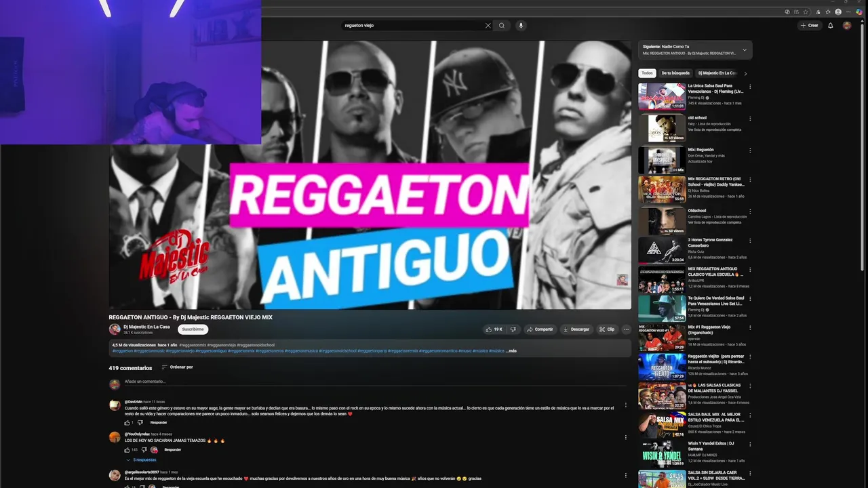Screen dimensions: 868x488
Task: Select the 'Todos' filter chip
Action: (647, 73)
